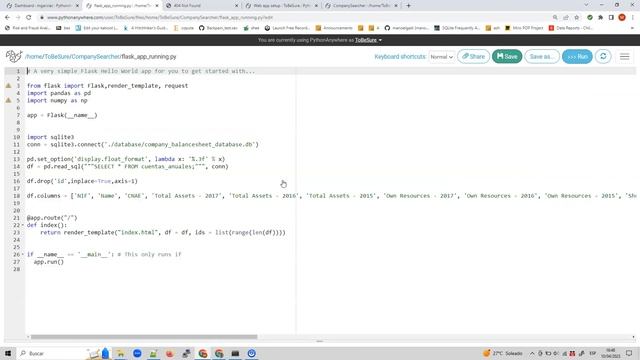
Task: Open the Announcements bookmark
Action: (334, 28)
